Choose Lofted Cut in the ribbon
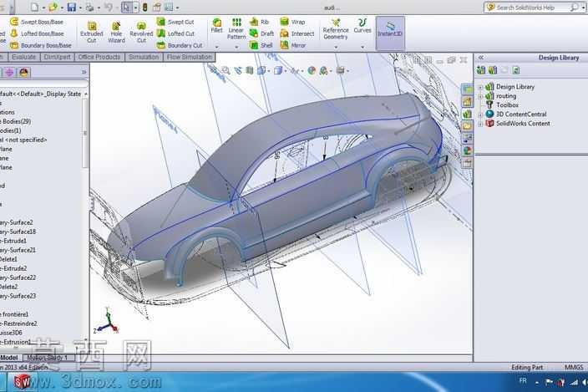The image size is (588, 392). point(175,33)
